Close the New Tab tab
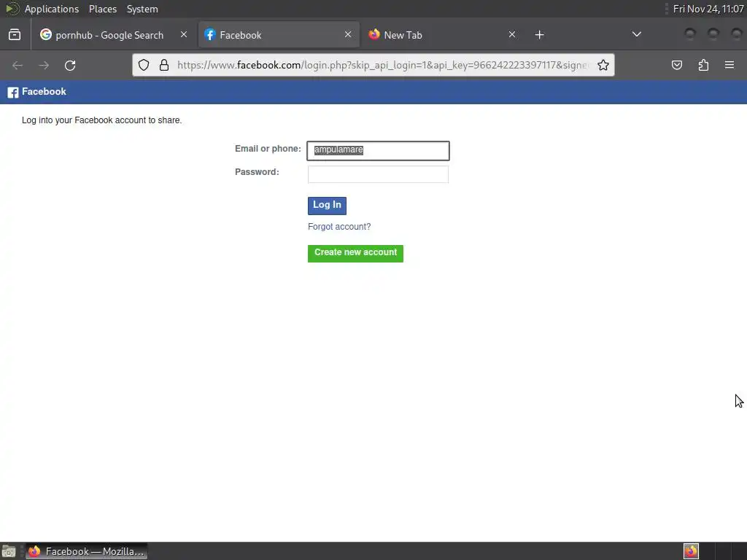 coord(511,35)
